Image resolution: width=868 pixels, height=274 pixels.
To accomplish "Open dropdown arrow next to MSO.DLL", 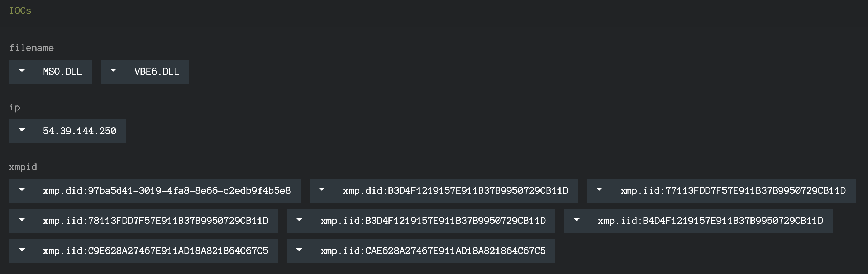I will tap(22, 71).
